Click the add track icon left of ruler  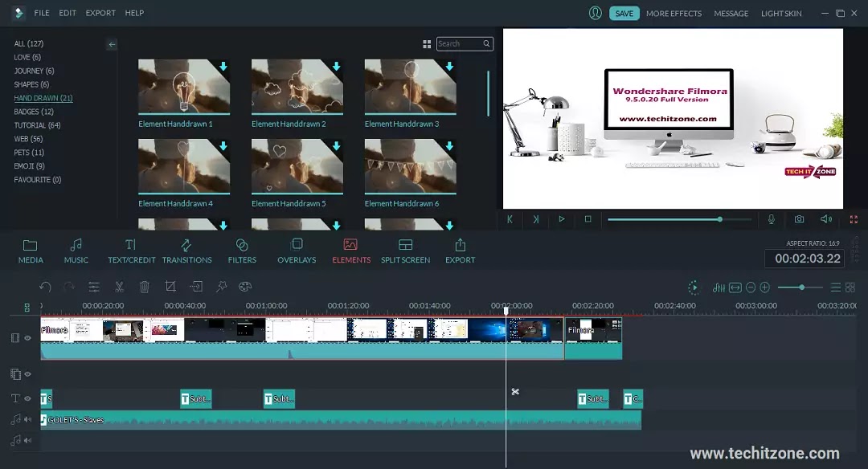(x=27, y=308)
